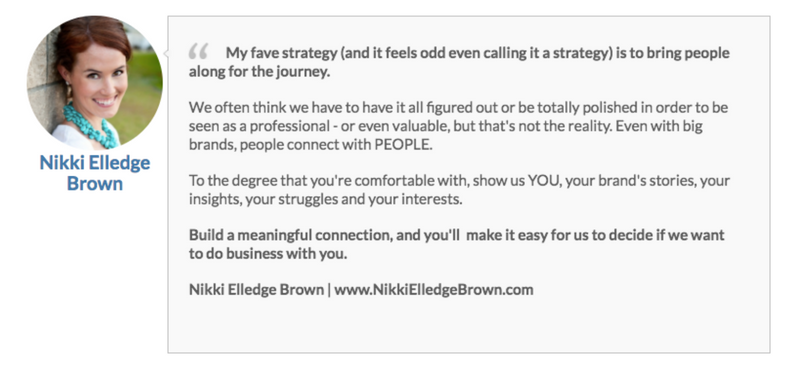The height and width of the screenshot is (371, 808).
Task: Click the 'to do business with you.' line
Action: [x=268, y=254]
